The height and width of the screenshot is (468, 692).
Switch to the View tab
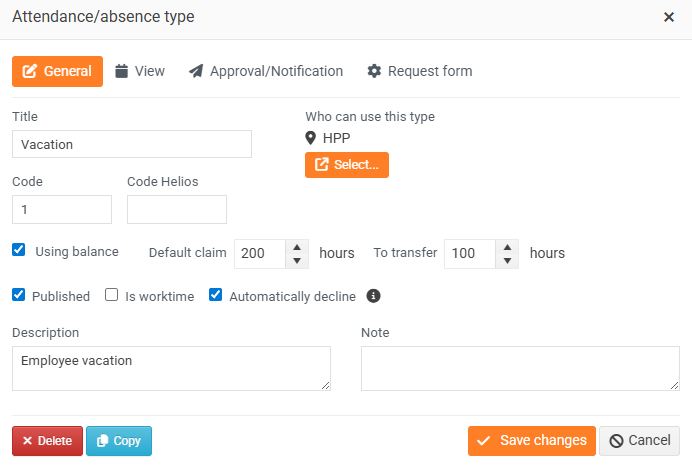(x=140, y=71)
